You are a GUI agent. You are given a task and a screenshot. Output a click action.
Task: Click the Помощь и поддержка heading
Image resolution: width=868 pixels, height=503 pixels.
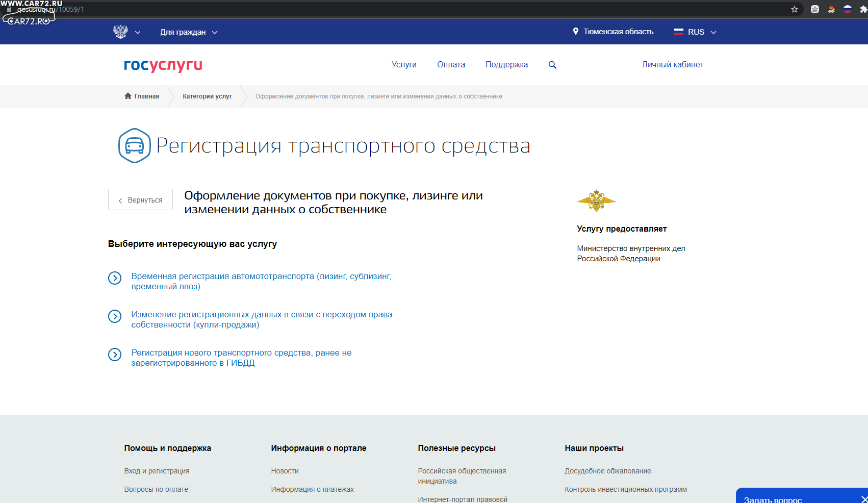(x=167, y=448)
